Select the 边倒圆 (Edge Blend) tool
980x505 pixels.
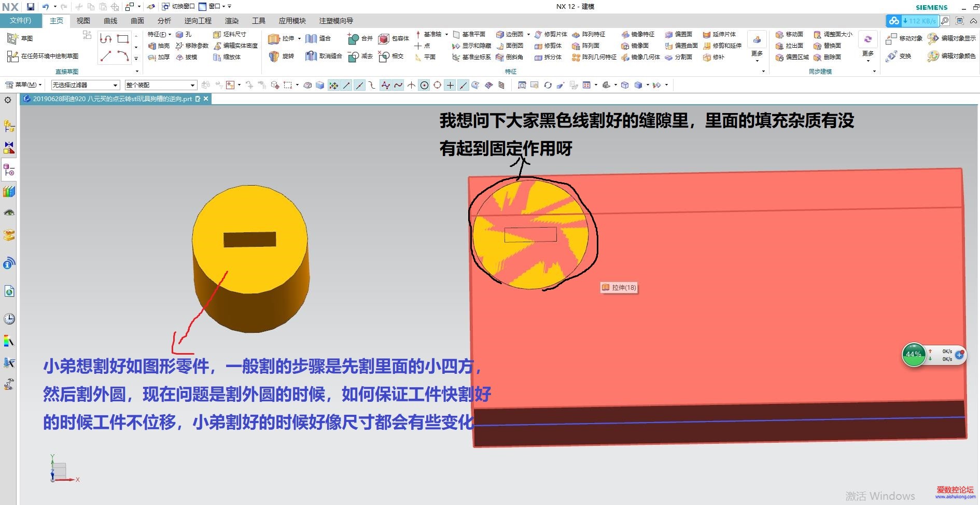click(500, 34)
